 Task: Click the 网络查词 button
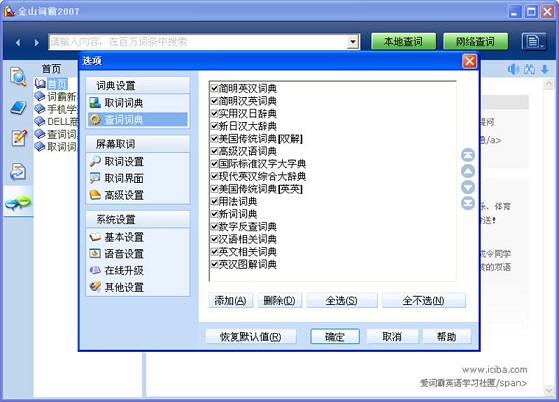click(475, 42)
